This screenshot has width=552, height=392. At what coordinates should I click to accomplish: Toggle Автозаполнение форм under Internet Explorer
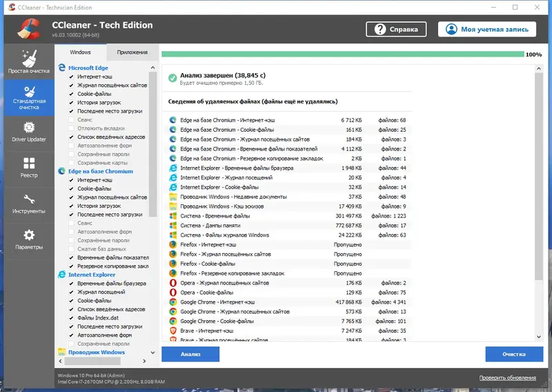point(72,335)
